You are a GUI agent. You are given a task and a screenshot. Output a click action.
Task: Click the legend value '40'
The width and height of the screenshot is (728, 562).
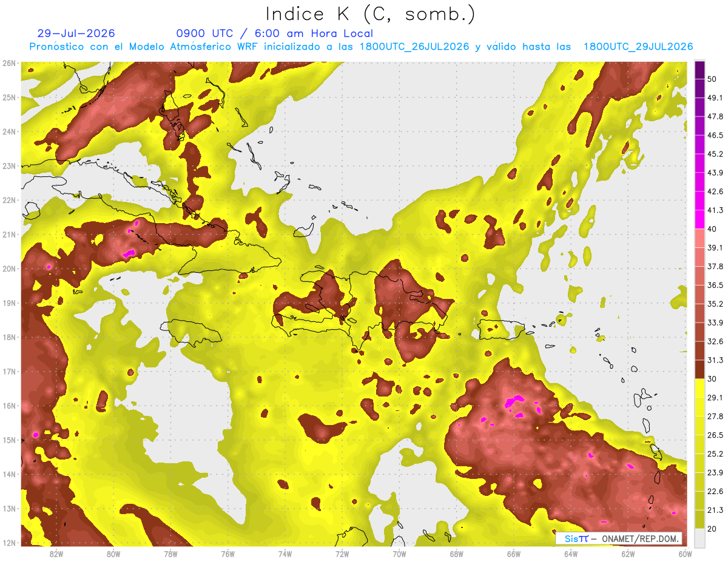coord(712,229)
